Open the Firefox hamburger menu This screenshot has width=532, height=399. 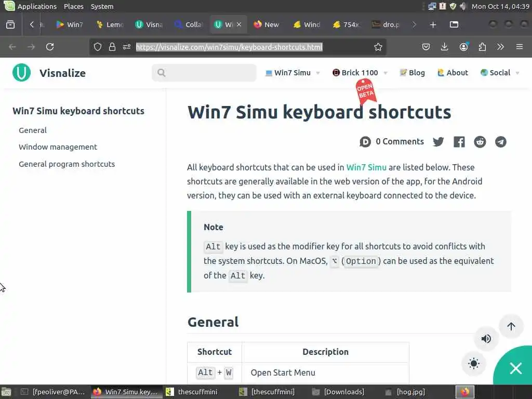[x=520, y=47]
